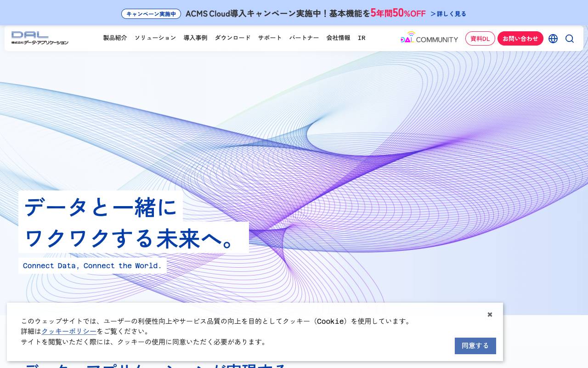Open the クッキーポリシー link
Viewport: 588px width, 368px height.
tap(69, 331)
